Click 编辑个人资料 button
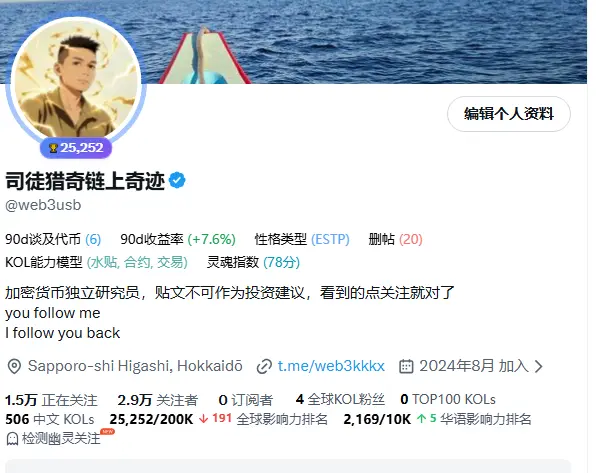This screenshot has height=473, width=596. (x=509, y=114)
